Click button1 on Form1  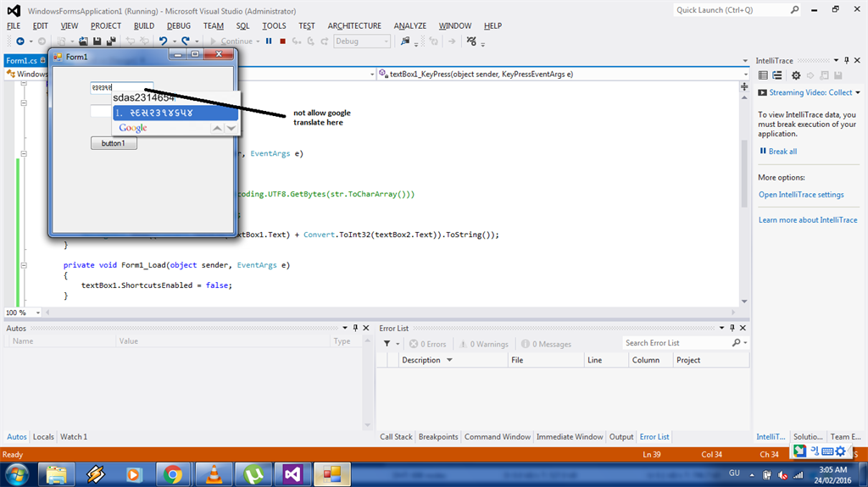point(114,143)
